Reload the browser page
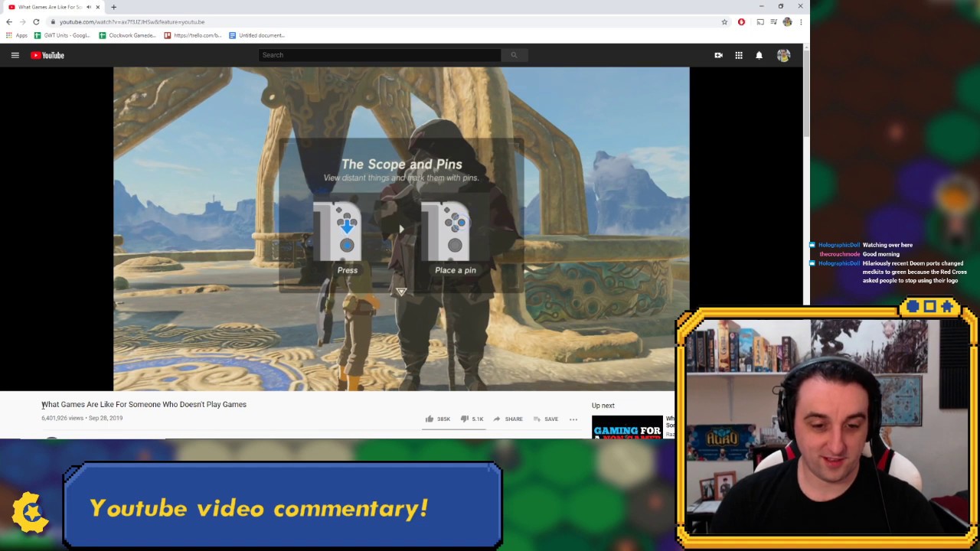Screen dimensions: 980x551 pos(36,22)
